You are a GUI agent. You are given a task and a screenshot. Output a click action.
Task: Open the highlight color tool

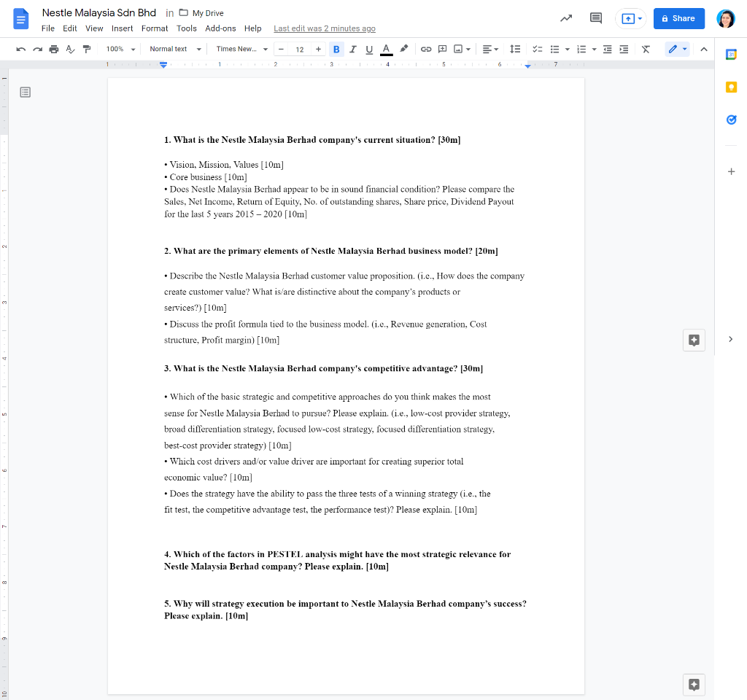click(404, 49)
